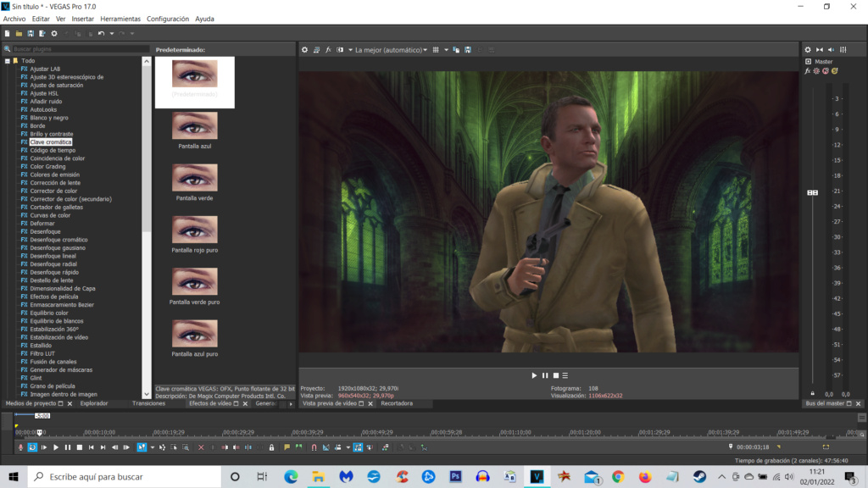
Task: Go to start of timeline
Action: coord(92,447)
